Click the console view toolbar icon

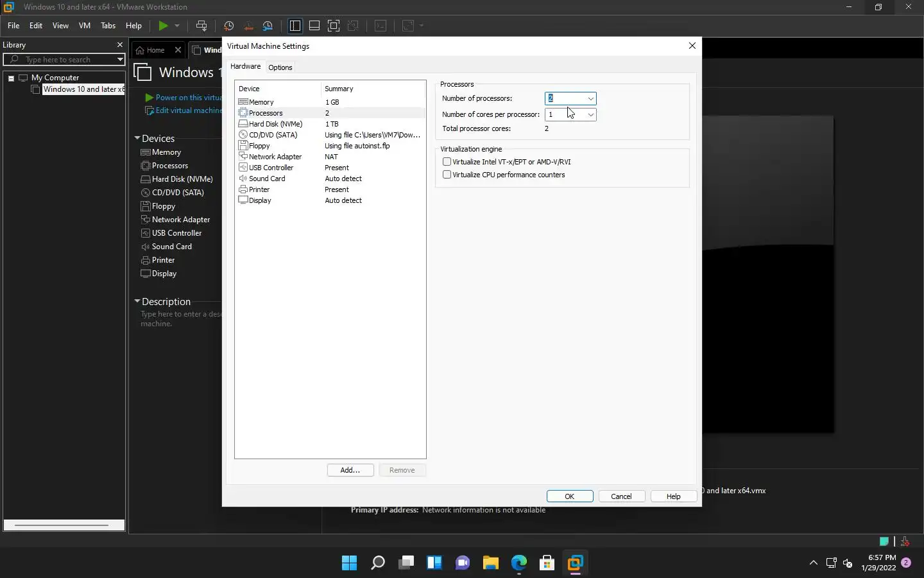(381, 26)
